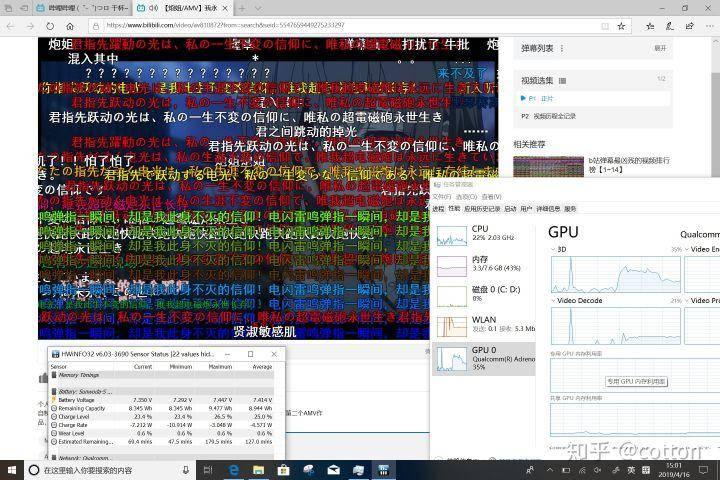Image resolution: width=720 pixels, height=480 pixels.
Task: Click the Charge Level row in HWiNFO
Action: pos(163,417)
